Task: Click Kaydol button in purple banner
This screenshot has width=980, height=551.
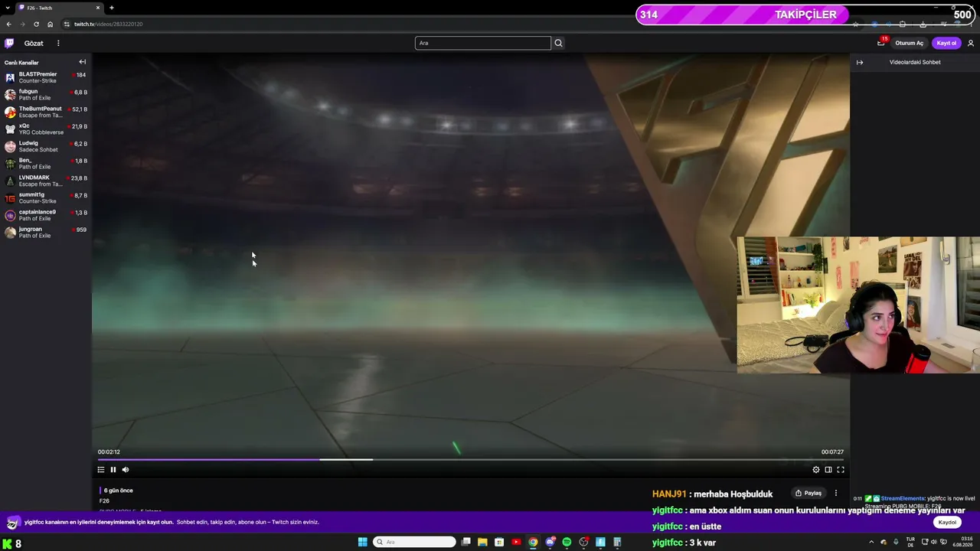Action: click(947, 522)
